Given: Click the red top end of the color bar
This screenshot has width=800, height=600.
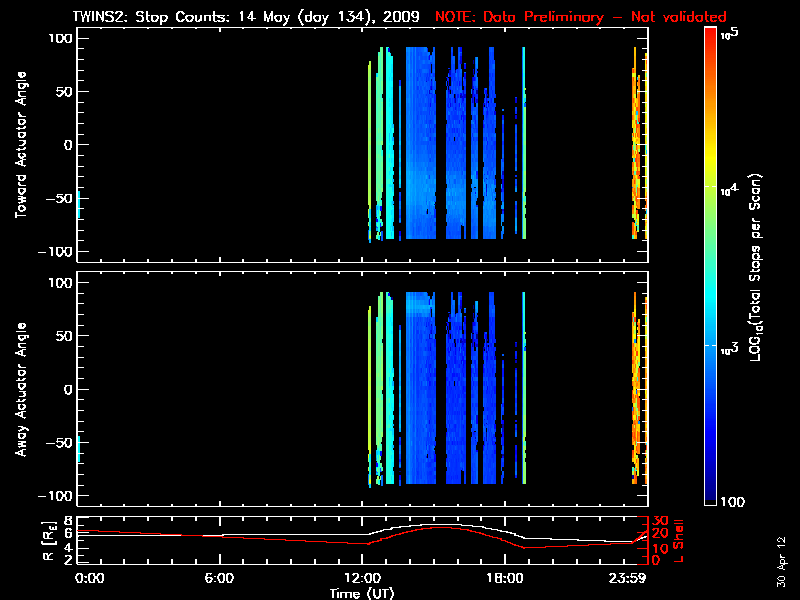Looking at the screenshot, I should [711, 34].
